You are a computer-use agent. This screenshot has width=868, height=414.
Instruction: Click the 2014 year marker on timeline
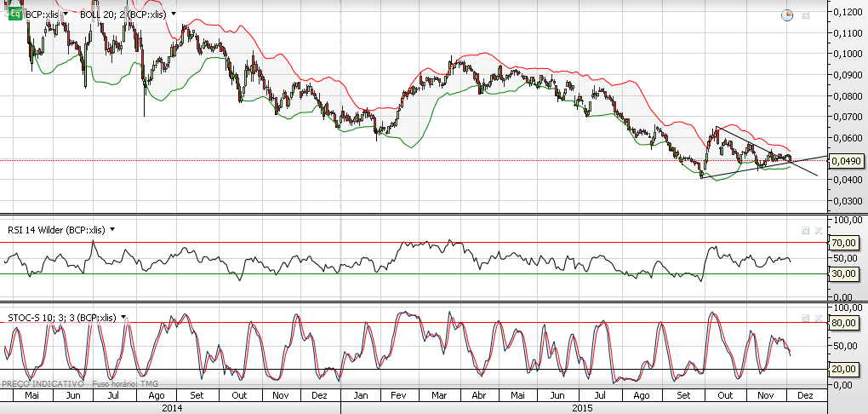[x=174, y=408]
